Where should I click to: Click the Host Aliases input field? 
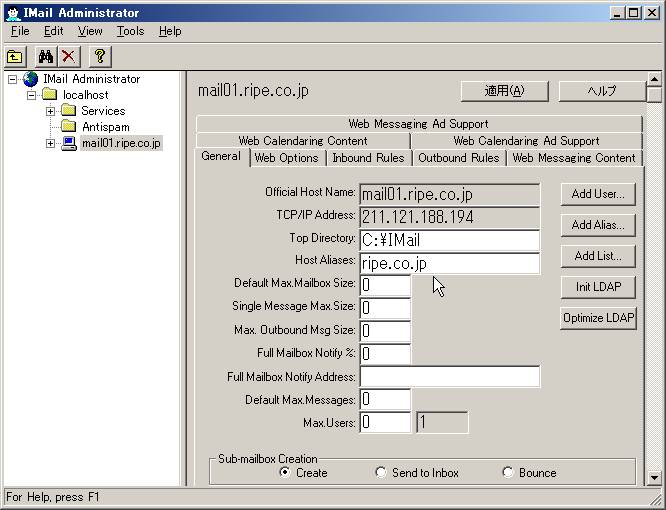click(x=450, y=263)
